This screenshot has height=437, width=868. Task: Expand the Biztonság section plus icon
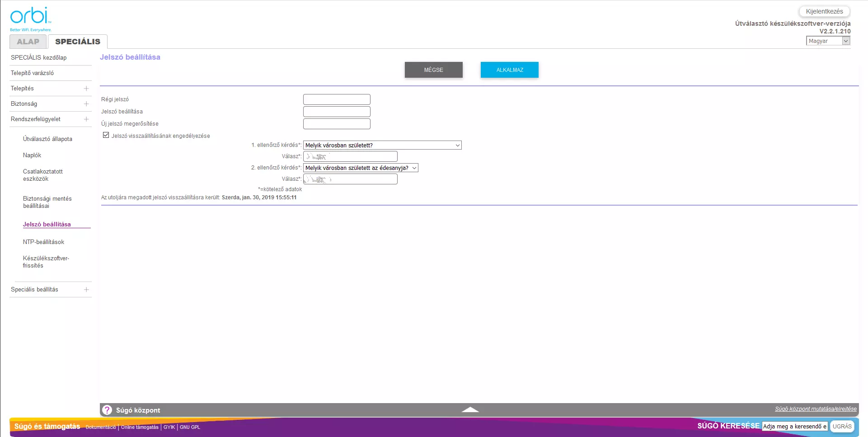(x=86, y=104)
